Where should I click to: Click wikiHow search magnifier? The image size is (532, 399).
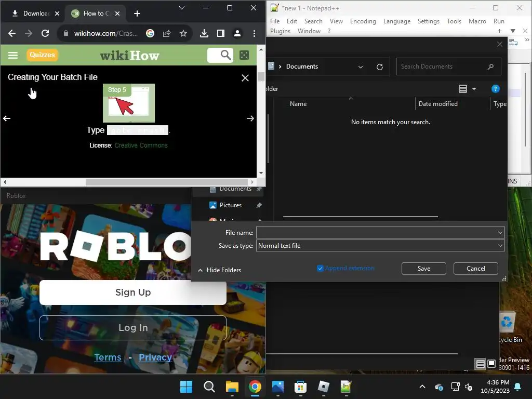point(225,55)
